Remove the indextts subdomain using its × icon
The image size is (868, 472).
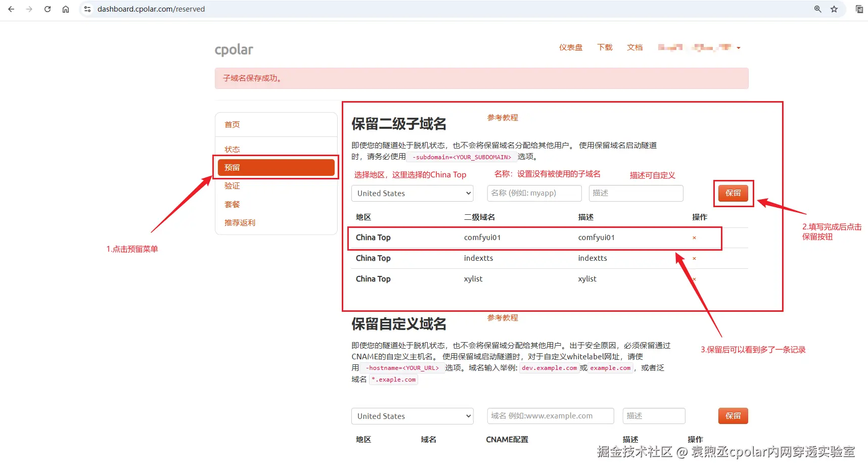pos(694,259)
